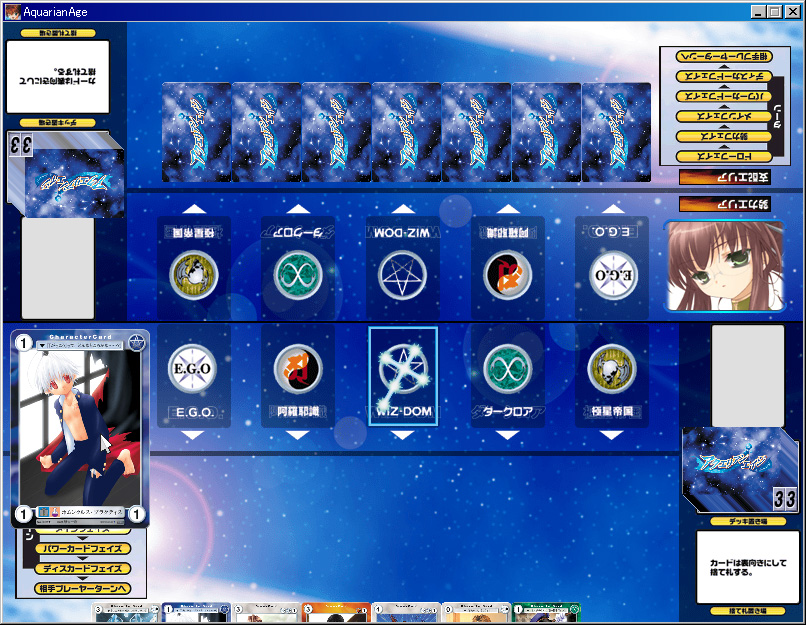Pick the dark-blue-bordered card in player's hand

click(x=196, y=613)
